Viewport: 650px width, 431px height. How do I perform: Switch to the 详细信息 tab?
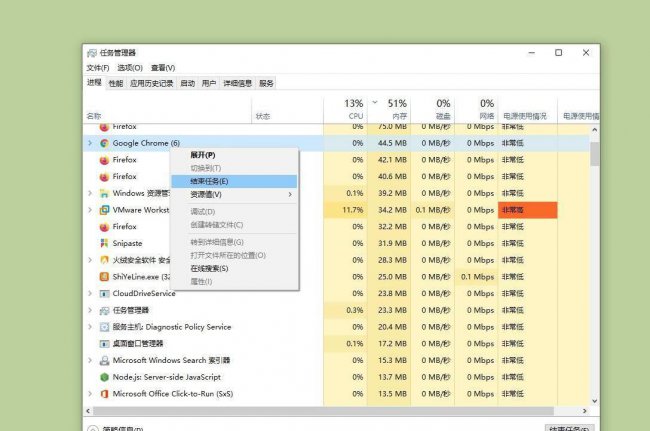237,83
